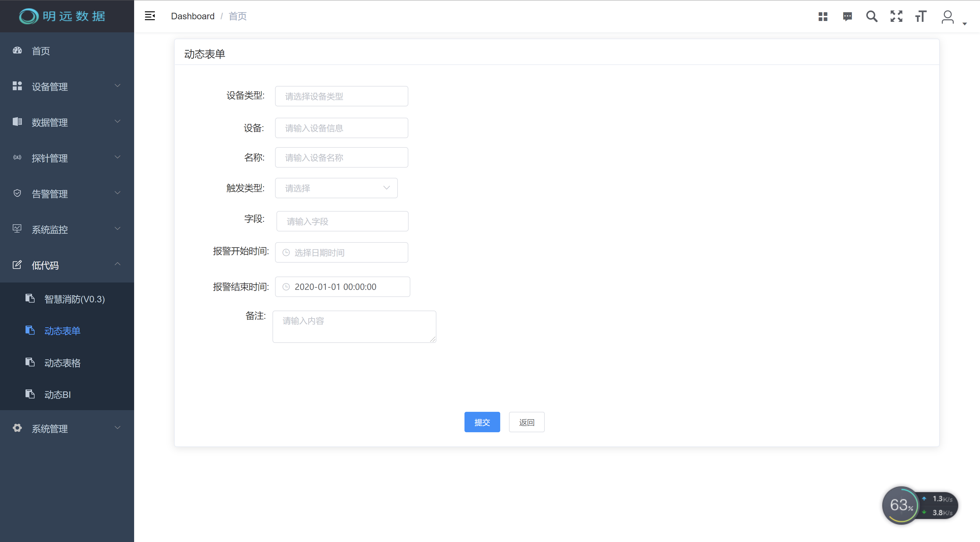
Task: Expand the 设备管理 chevron
Action: (x=118, y=86)
